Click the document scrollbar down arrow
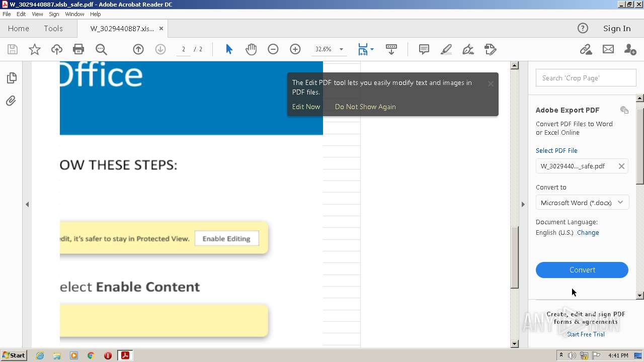644x362 pixels. click(515, 344)
